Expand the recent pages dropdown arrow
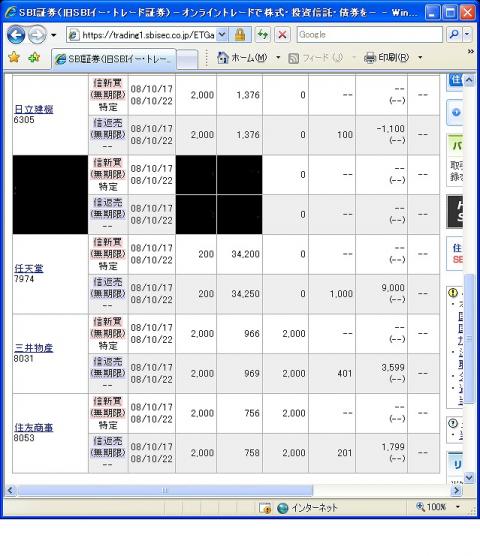The image size is (480, 556). point(53,35)
